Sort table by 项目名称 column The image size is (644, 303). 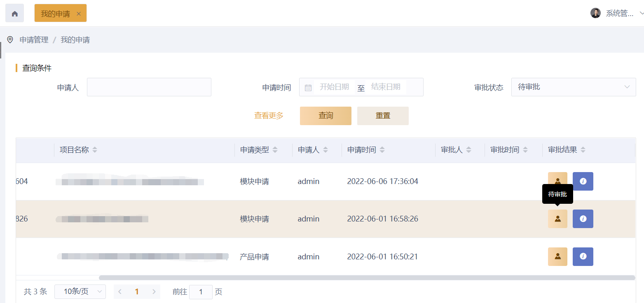click(x=95, y=150)
